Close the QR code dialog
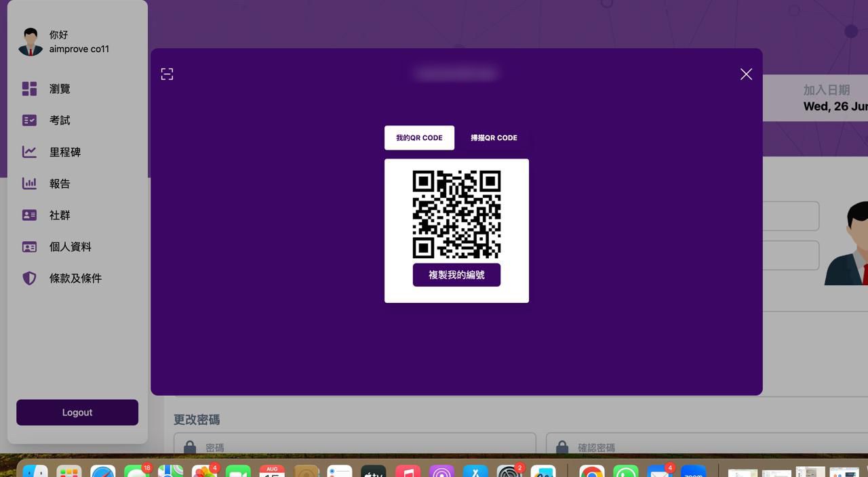Viewport: 868px width, 477px height. 746,74
